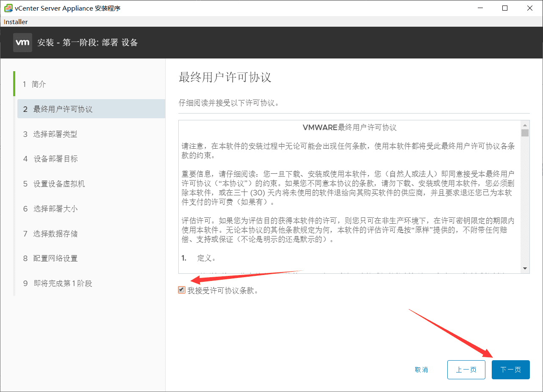Viewport: 543px width, 392px height.
Task: Click the 1. 定义。 section heading
Action: point(199,258)
